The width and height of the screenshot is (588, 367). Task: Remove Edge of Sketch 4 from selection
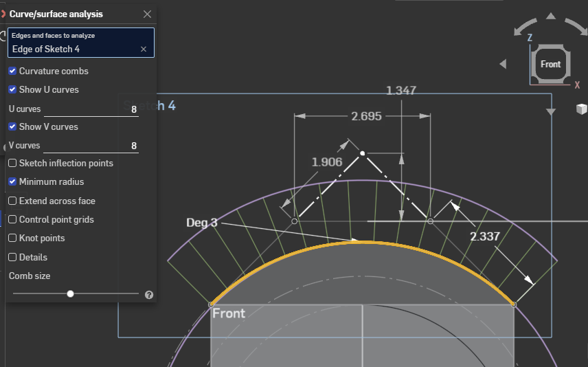click(144, 49)
